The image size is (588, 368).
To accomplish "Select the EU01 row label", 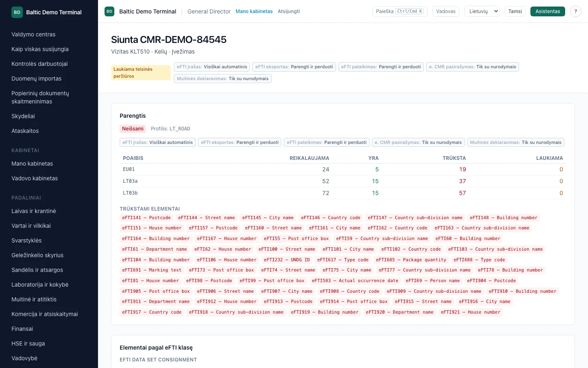I will click(129, 169).
